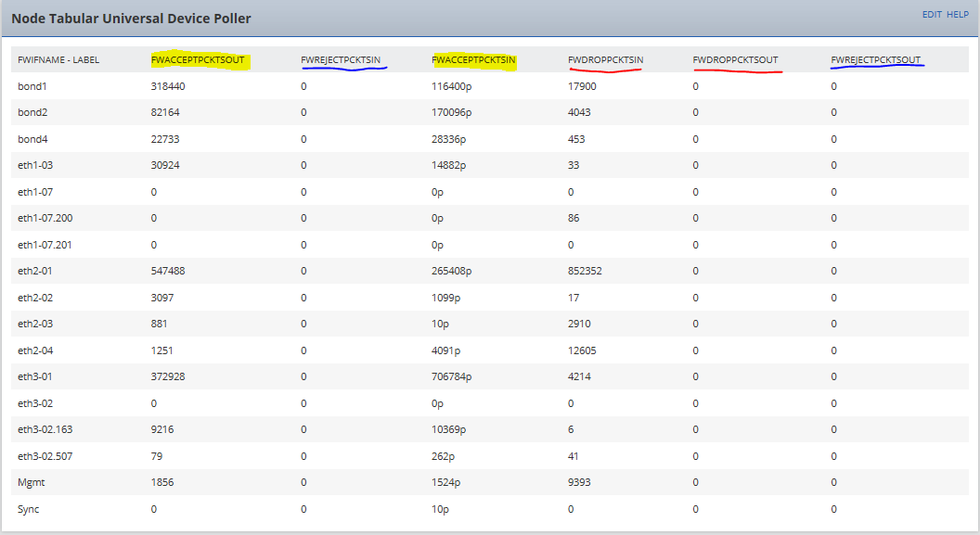Click the FWACCEPTPCKTSIN column header
The image size is (980, 535).
[473, 60]
